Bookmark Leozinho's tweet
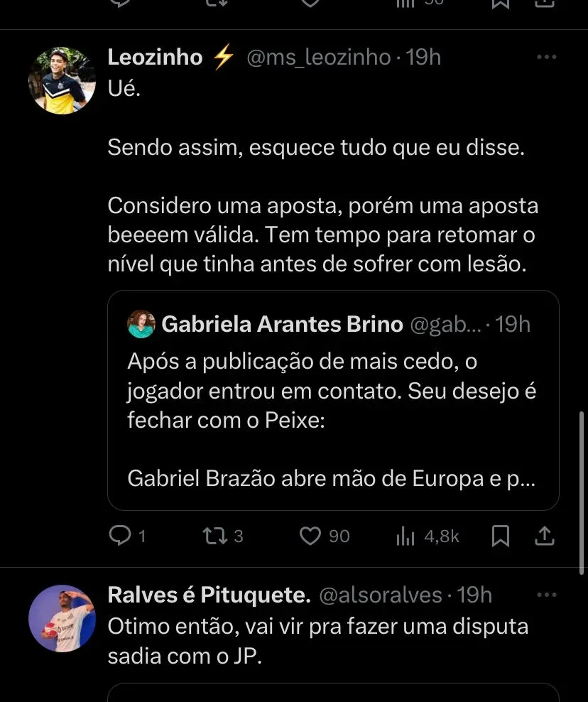Viewport: 588px width, 702px height. tap(501, 535)
